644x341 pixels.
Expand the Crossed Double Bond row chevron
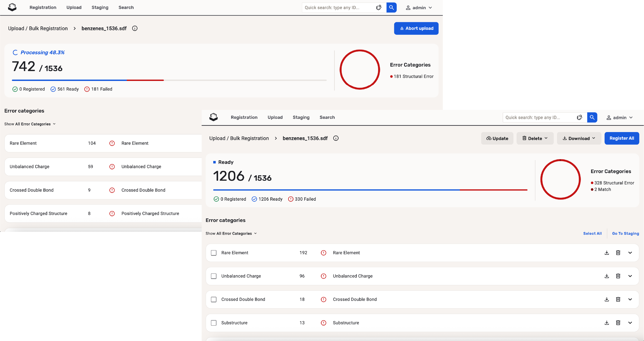coord(630,299)
